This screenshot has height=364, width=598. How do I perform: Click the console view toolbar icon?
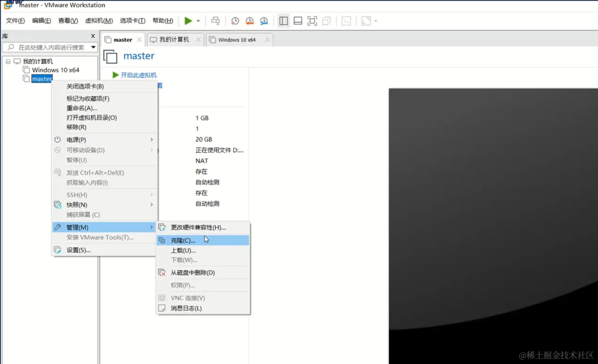point(346,21)
